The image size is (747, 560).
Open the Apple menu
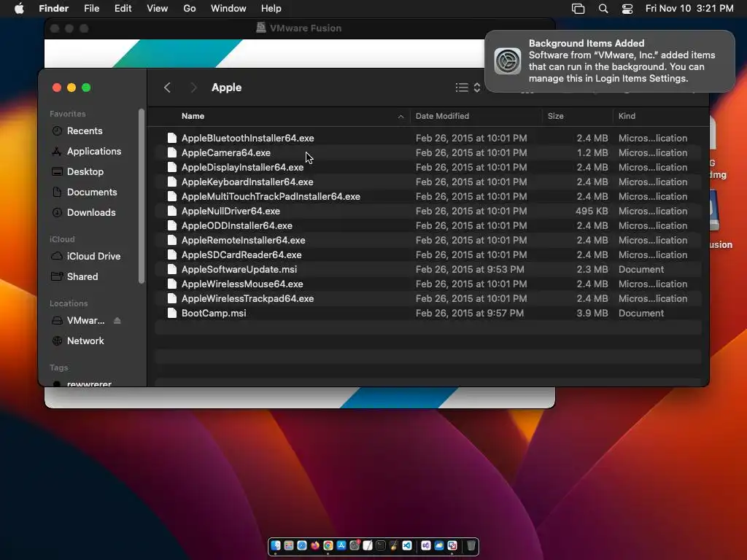tap(19, 9)
